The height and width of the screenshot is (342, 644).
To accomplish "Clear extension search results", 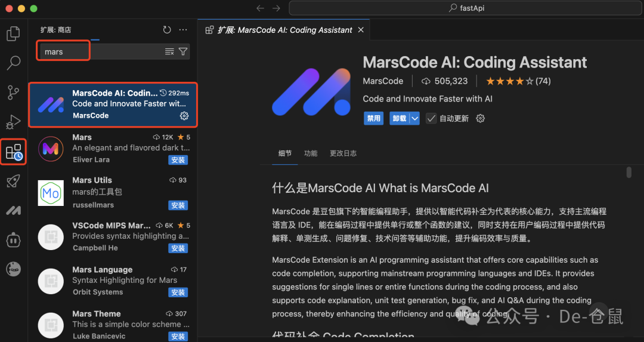I will coord(169,51).
